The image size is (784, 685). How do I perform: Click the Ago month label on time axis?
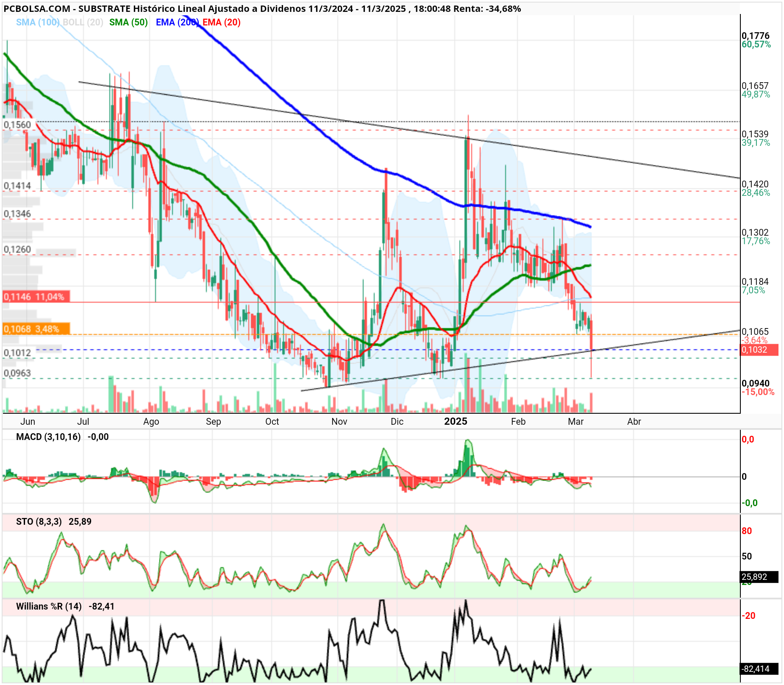[x=151, y=422]
